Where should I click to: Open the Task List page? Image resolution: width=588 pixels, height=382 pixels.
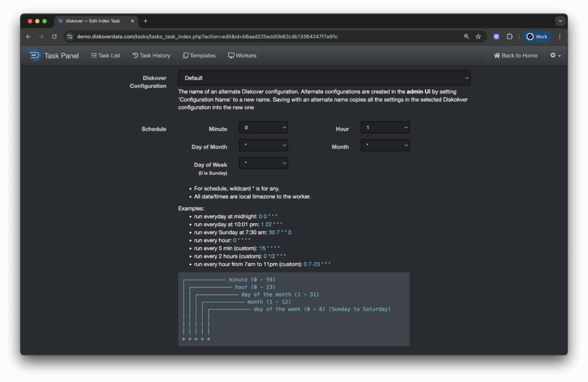(106, 56)
